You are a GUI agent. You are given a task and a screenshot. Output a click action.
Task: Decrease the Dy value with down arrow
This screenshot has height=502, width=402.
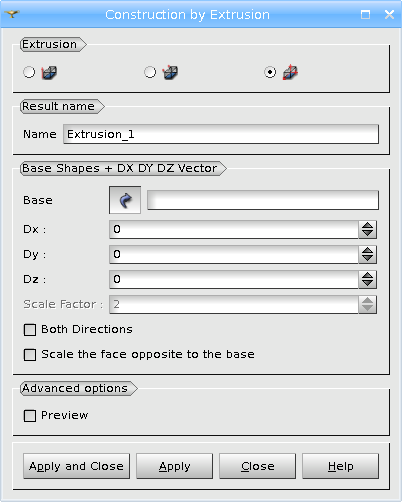pyautogui.click(x=368, y=258)
